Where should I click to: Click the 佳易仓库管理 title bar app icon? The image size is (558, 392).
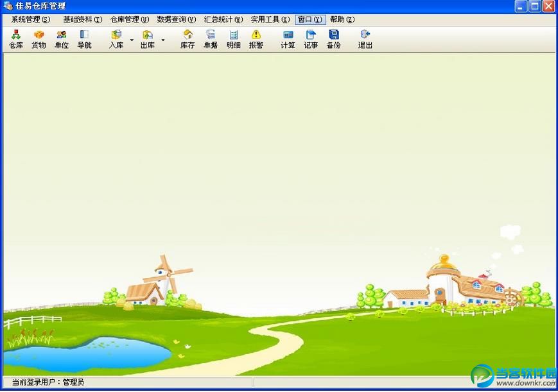[8, 6]
